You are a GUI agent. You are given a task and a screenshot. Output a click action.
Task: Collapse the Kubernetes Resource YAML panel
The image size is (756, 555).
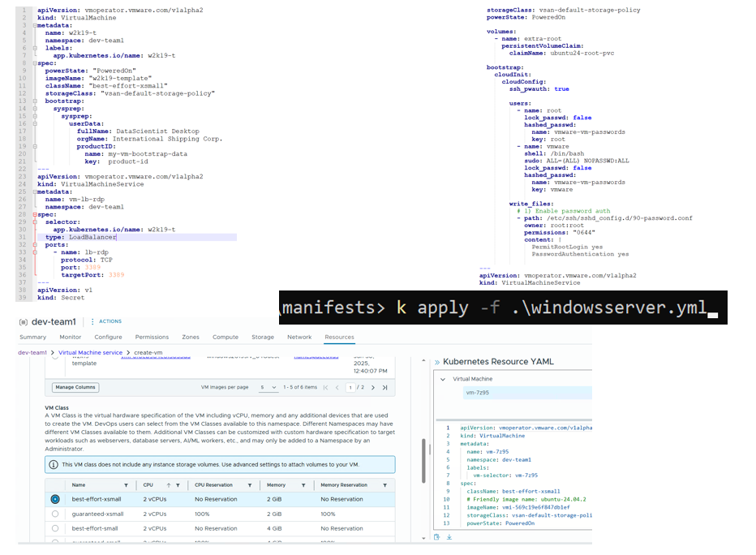(436, 362)
